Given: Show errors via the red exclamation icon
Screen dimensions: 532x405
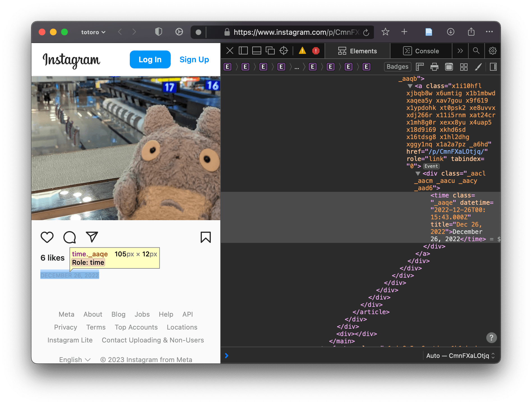Looking at the screenshot, I should click(x=316, y=51).
